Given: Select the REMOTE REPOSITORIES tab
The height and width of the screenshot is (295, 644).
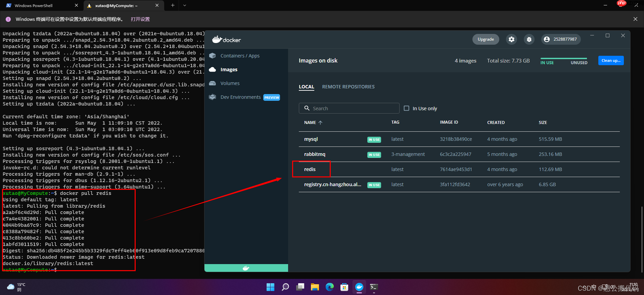Looking at the screenshot, I should [x=348, y=87].
